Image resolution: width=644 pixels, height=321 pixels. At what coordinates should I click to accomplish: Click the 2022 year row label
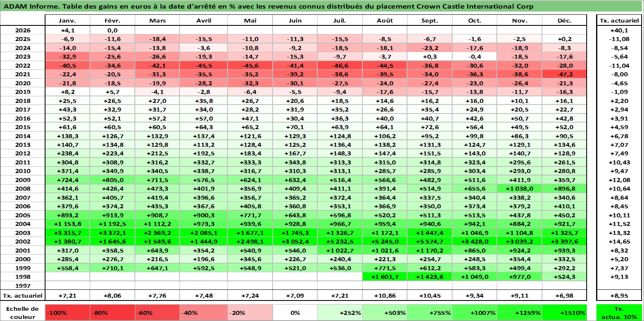tap(23, 66)
